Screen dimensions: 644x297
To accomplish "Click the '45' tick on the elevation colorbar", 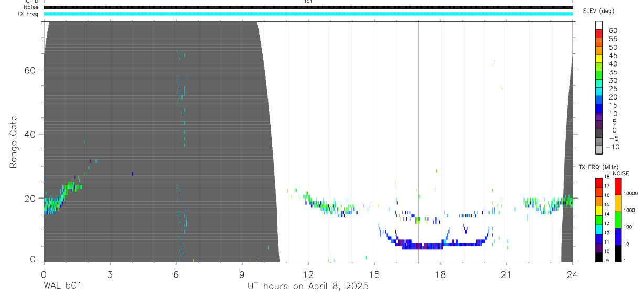I will (x=613, y=56).
